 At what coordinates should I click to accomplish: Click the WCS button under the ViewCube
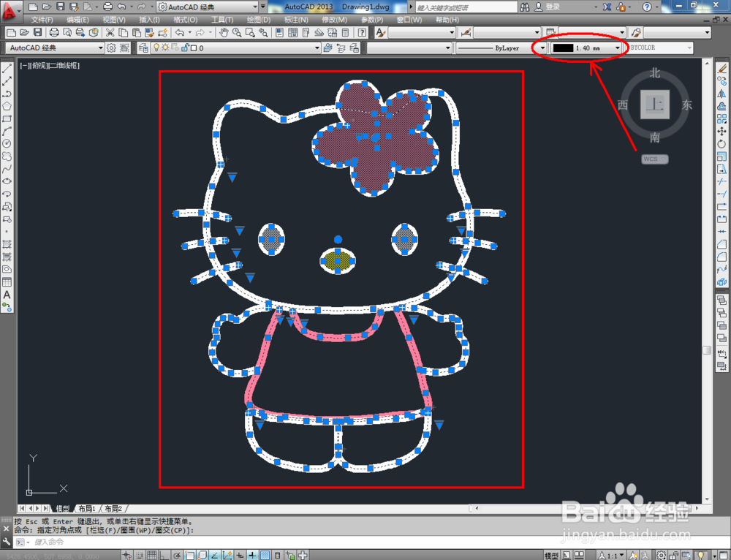click(654, 159)
